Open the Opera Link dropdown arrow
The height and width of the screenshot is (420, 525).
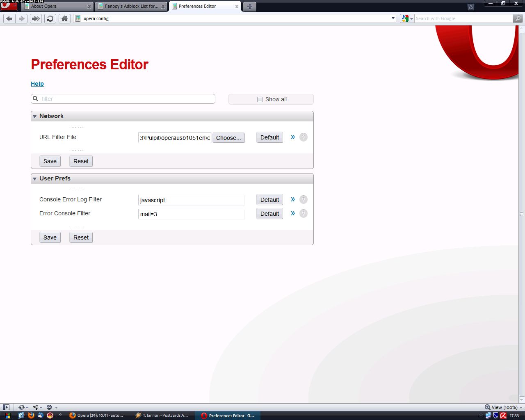[27, 408]
